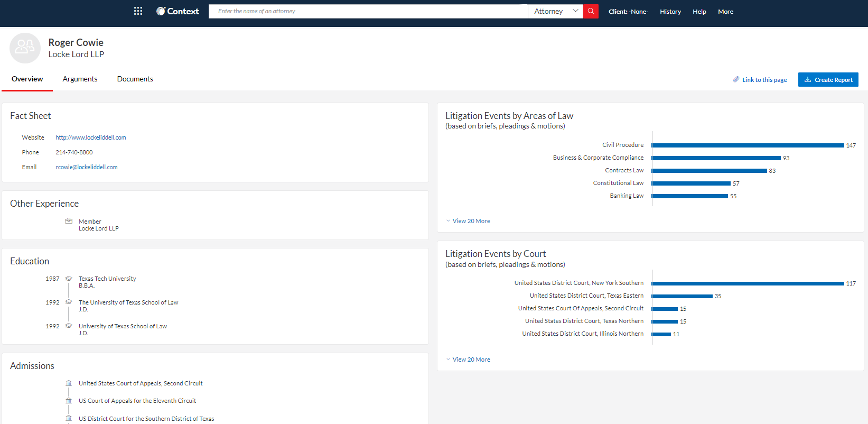Click graduation cap icon for Texas Tech University
868x424 pixels.
pyautogui.click(x=69, y=278)
